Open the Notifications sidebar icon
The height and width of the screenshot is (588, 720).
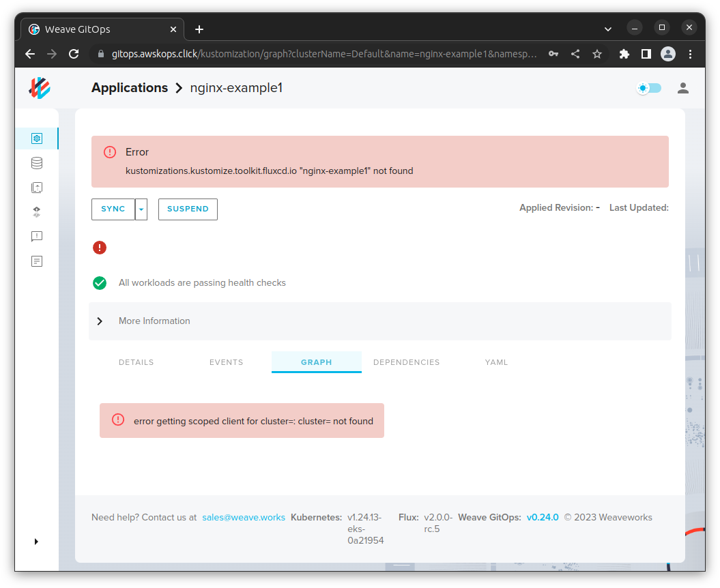[x=37, y=237]
